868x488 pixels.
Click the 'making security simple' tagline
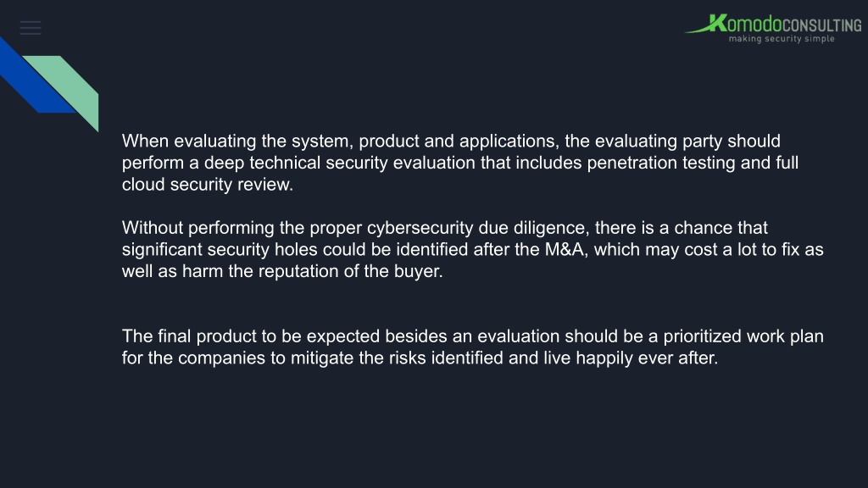click(x=782, y=39)
